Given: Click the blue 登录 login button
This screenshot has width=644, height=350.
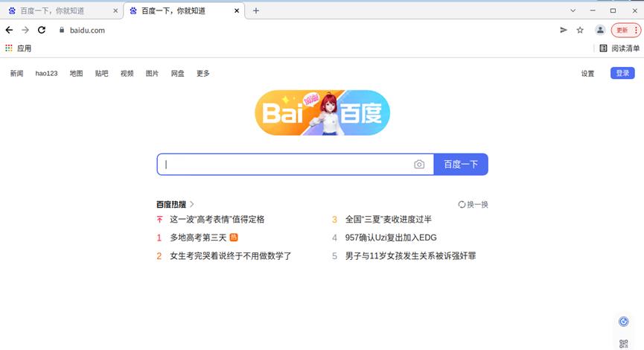Looking at the screenshot, I should click(x=622, y=73).
